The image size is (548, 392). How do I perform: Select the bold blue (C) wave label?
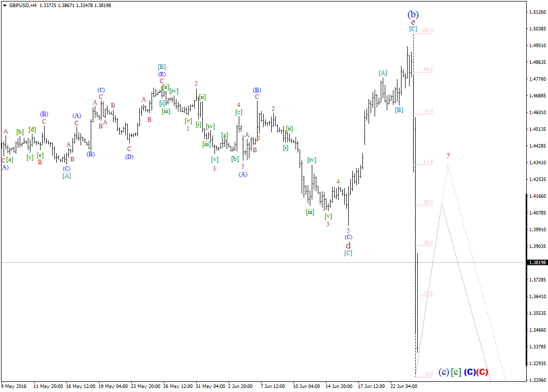pos(470,372)
